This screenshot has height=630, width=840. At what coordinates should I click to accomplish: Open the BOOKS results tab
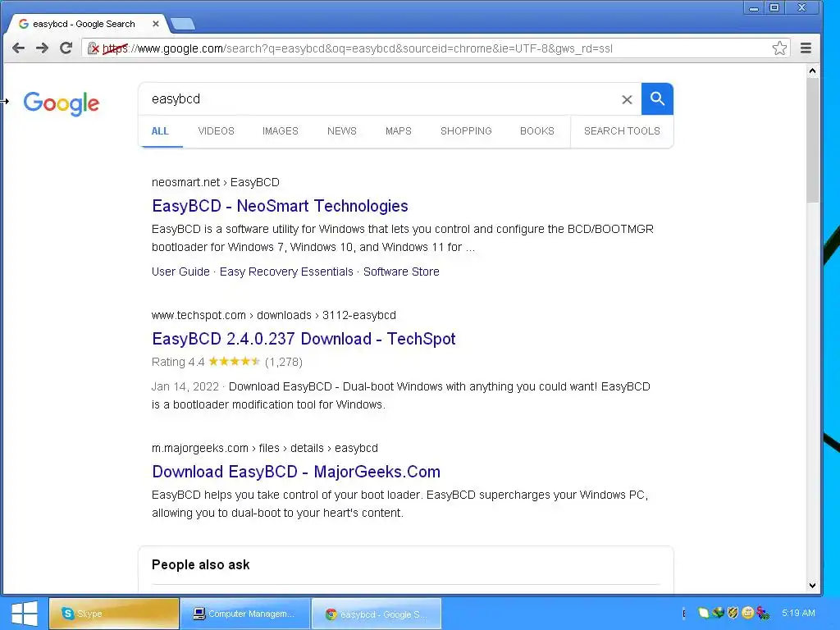[536, 131]
